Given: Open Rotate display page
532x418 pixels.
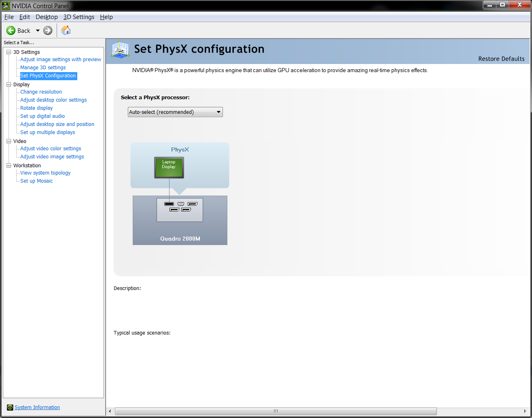Looking at the screenshot, I should [x=36, y=108].
